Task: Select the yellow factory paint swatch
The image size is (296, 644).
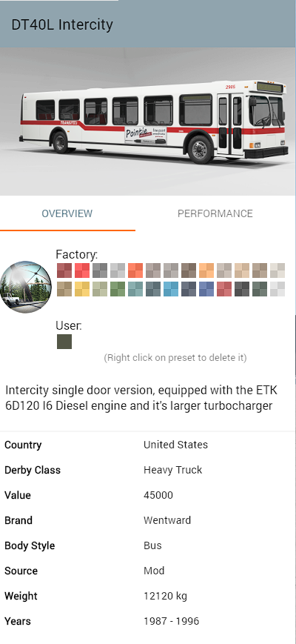Action: click(82, 289)
